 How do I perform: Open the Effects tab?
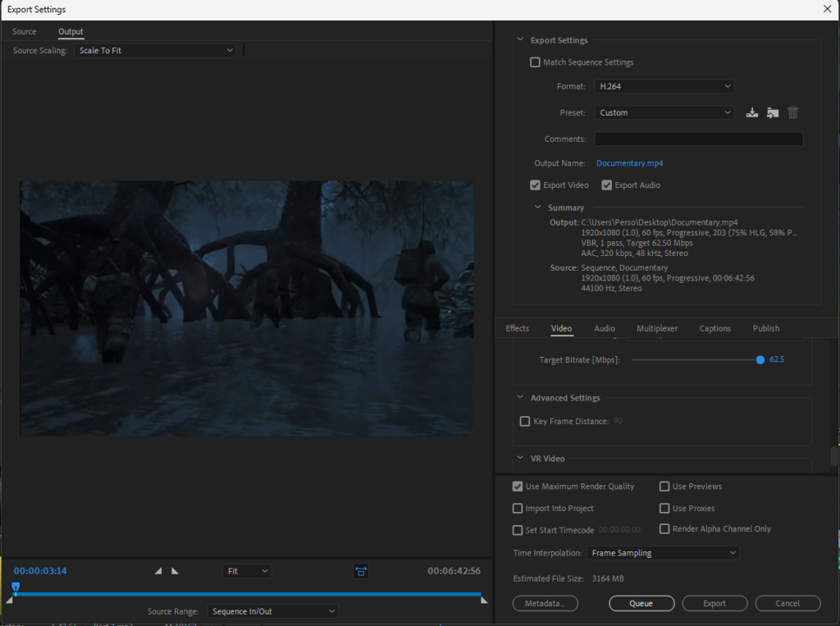[518, 328]
